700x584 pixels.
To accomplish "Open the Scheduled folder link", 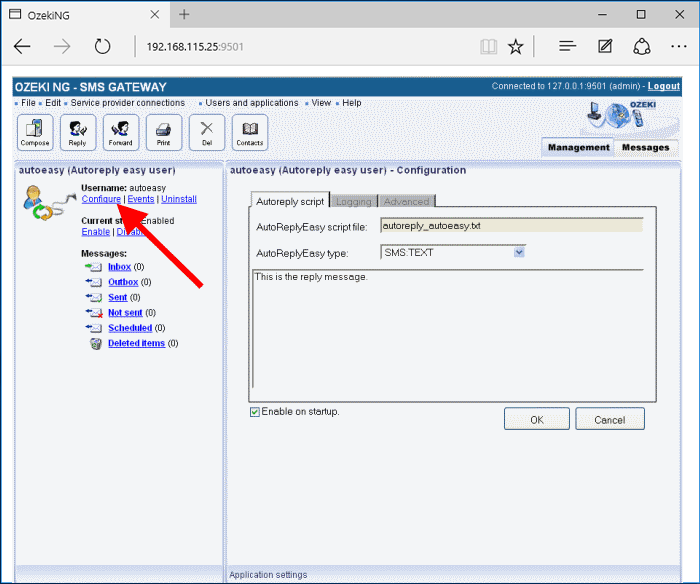I will click(130, 328).
